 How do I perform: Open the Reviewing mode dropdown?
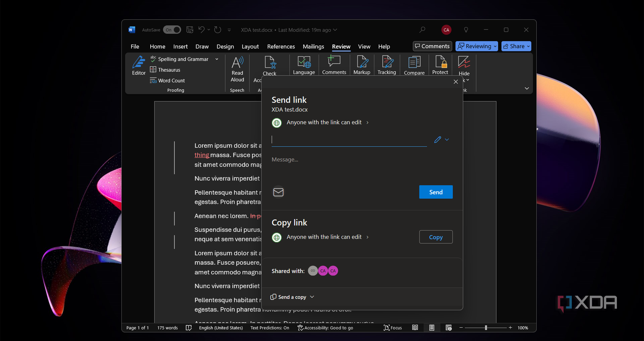pyautogui.click(x=477, y=46)
